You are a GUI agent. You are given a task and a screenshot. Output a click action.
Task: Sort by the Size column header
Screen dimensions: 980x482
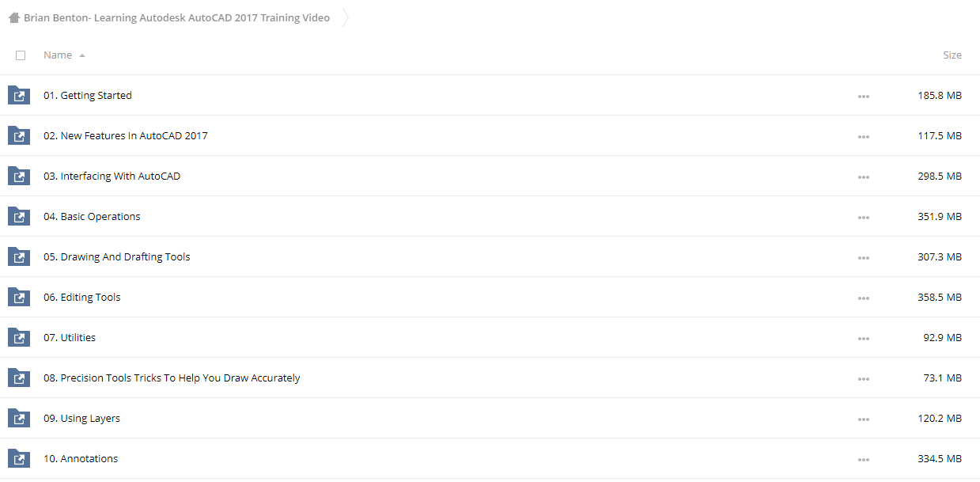tap(952, 55)
